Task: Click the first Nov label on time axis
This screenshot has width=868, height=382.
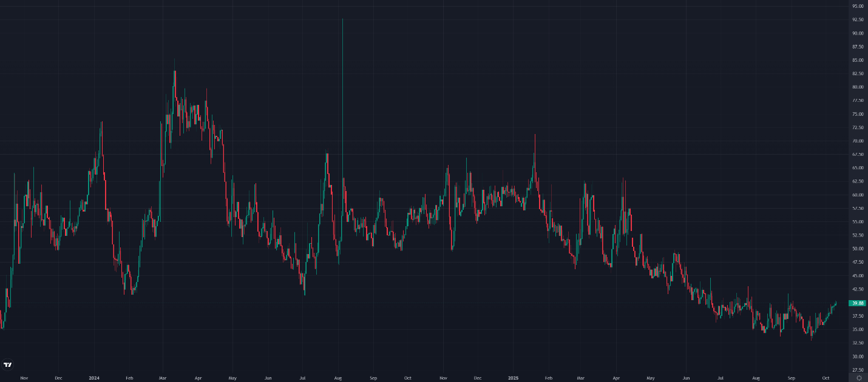Action: click(x=24, y=378)
